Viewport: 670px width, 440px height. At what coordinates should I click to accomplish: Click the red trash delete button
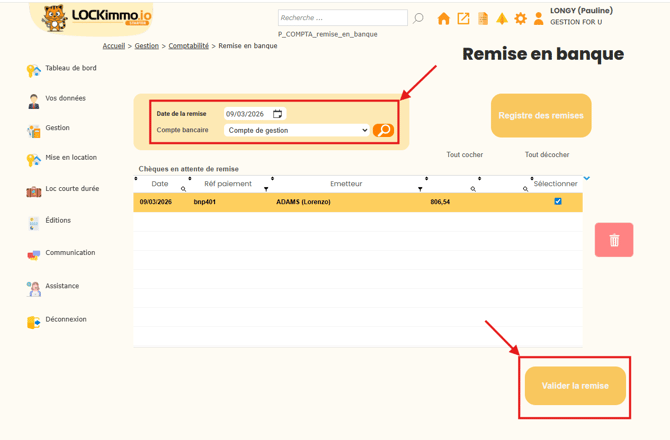[x=614, y=240]
